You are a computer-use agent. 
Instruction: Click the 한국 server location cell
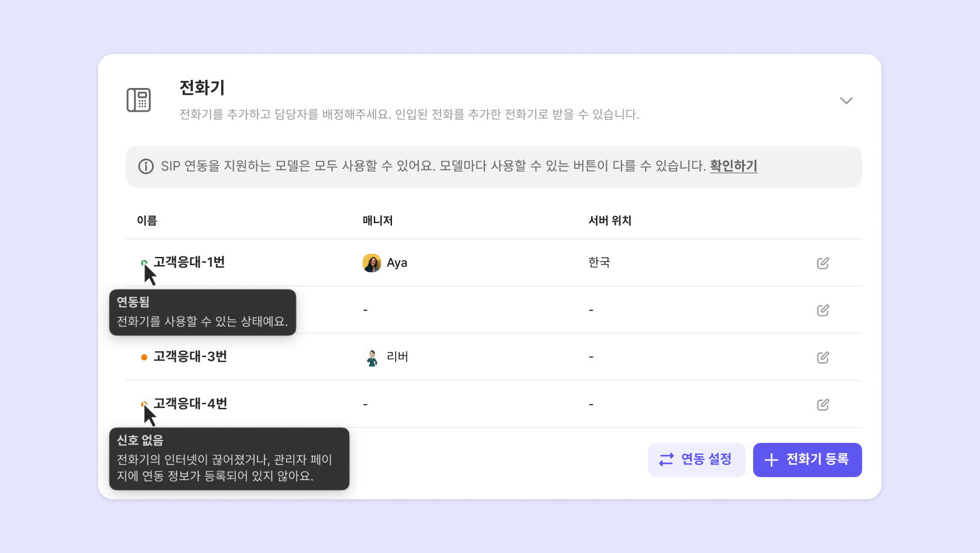[x=599, y=262]
